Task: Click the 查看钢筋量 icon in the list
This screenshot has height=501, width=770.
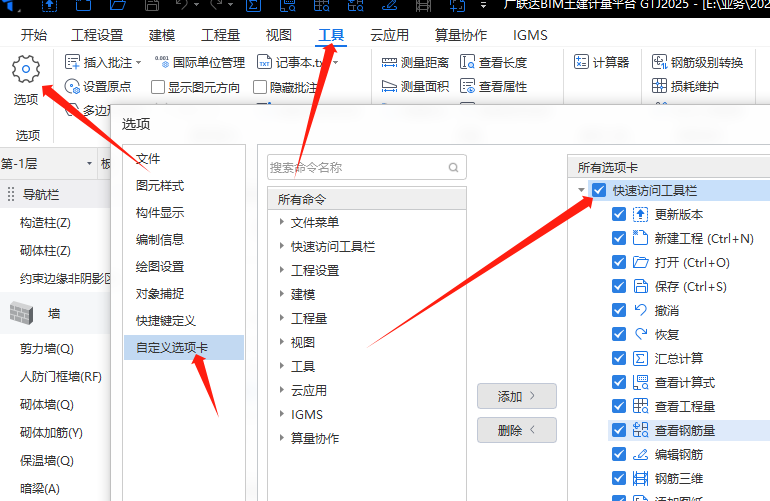Action: click(x=640, y=430)
